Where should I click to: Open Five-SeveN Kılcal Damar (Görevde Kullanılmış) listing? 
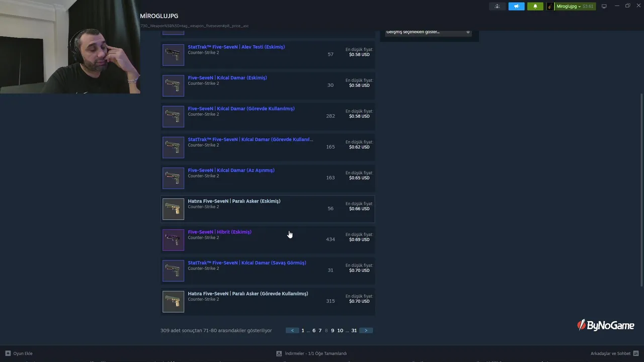click(x=241, y=109)
